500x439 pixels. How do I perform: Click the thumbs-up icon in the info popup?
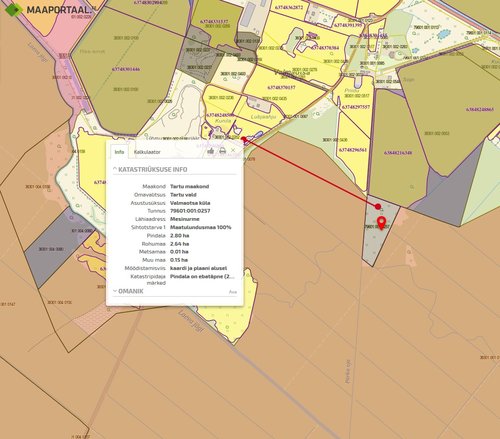[211, 151]
